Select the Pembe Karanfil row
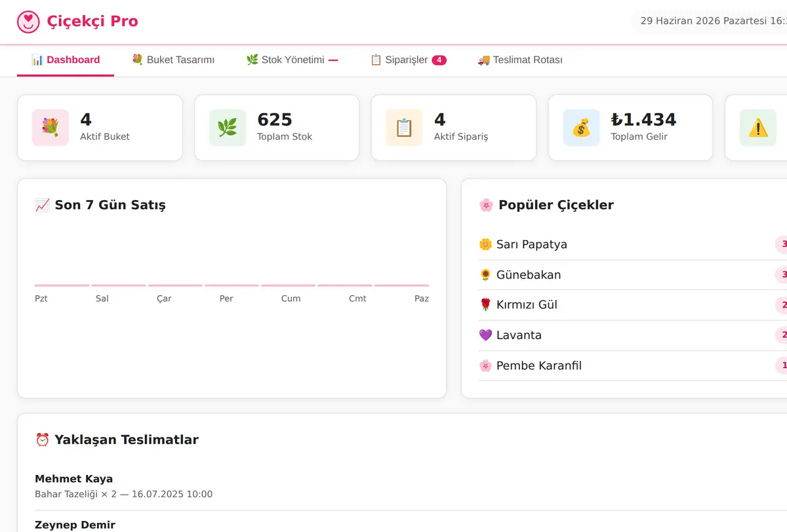This screenshot has height=532, width=787. (x=633, y=365)
